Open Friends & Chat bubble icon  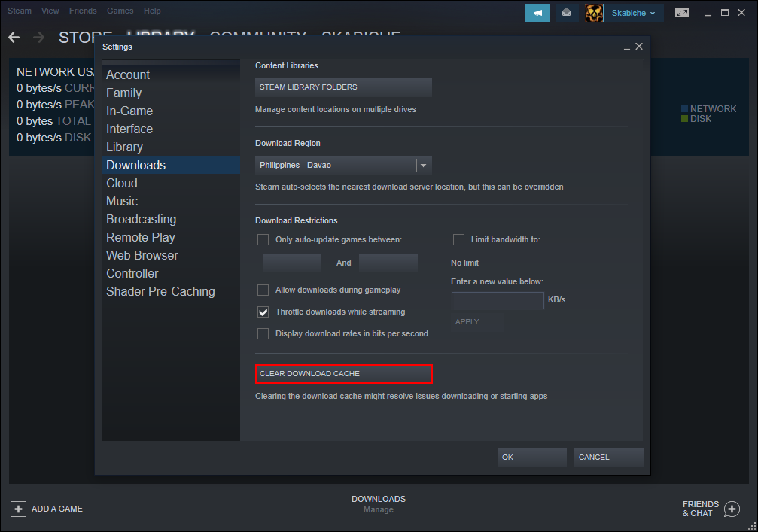[732, 509]
